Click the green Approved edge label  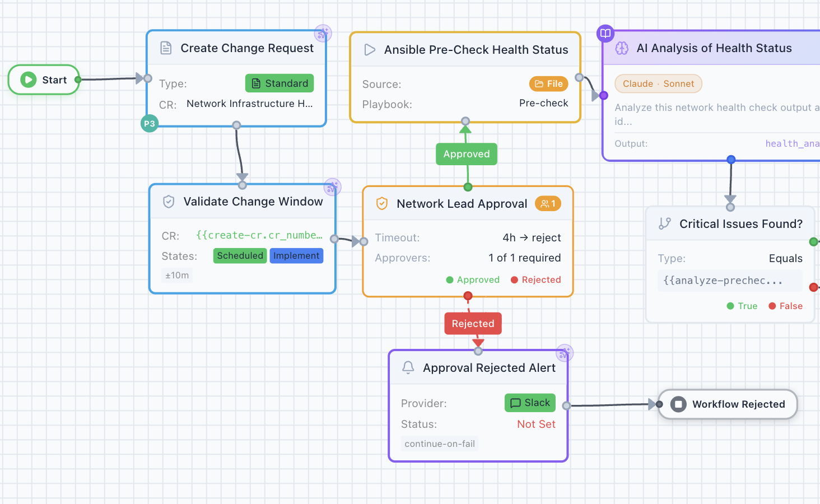(x=467, y=154)
